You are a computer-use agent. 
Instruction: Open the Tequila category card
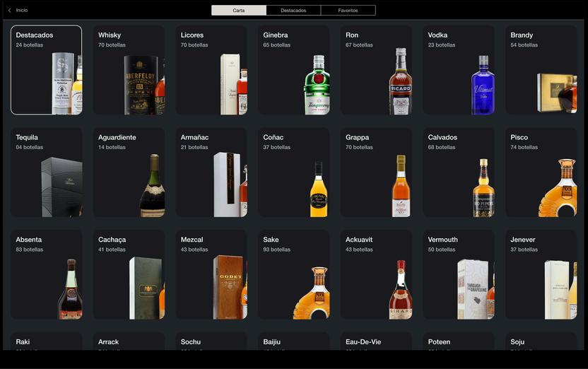pyautogui.click(x=46, y=172)
